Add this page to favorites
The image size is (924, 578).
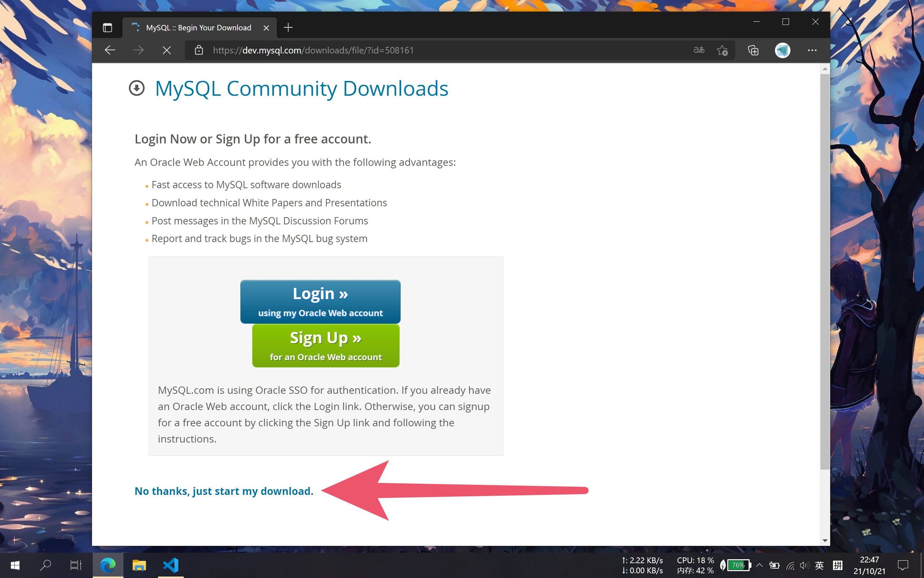pyautogui.click(x=722, y=50)
